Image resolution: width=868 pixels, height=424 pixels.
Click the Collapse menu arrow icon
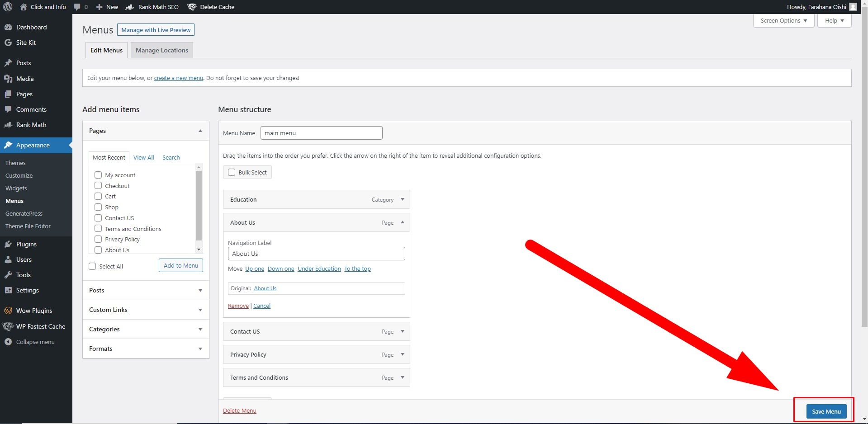pos(8,342)
